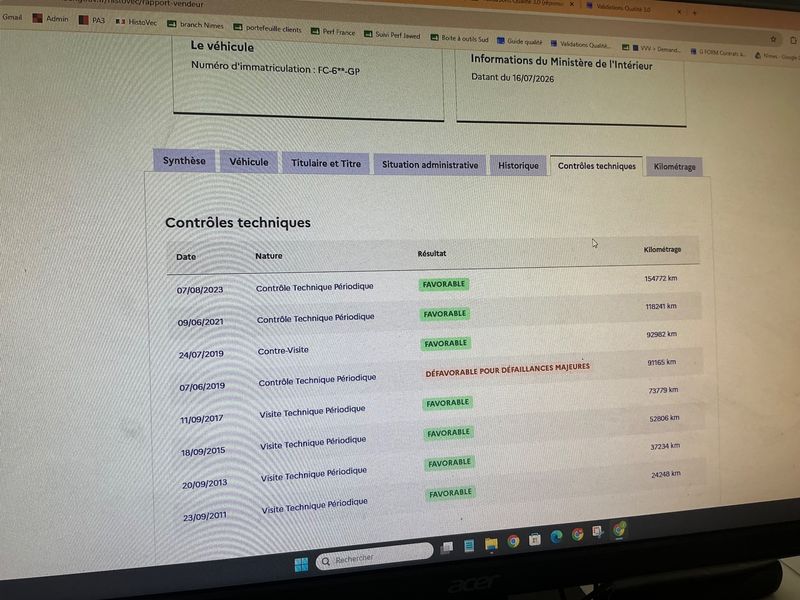Open the Guide qualité bookmark

click(519, 41)
